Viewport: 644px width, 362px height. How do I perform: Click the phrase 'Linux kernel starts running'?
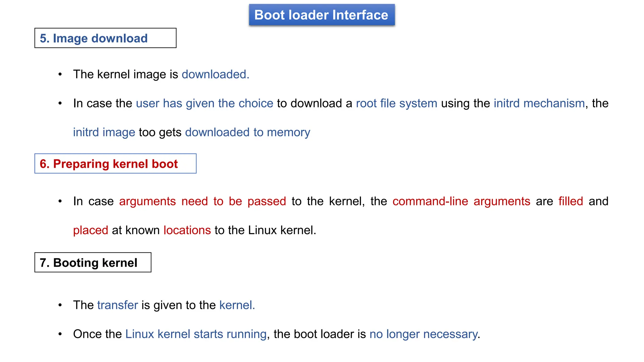[x=196, y=334]
